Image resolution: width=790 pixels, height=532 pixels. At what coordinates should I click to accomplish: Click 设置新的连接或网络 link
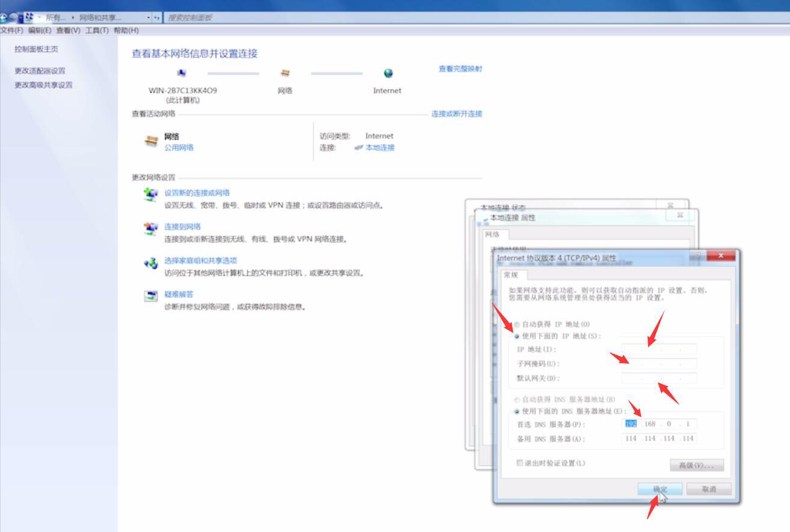(197, 194)
